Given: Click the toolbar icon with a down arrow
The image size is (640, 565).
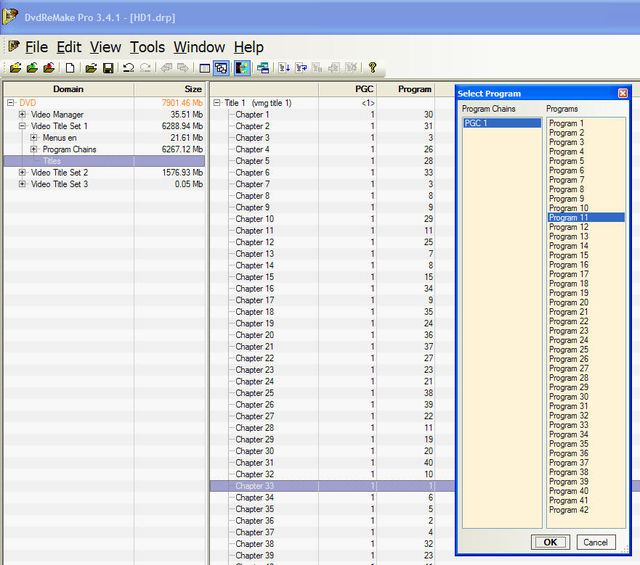Looking at the screenshot, I should tap(284, 68).
